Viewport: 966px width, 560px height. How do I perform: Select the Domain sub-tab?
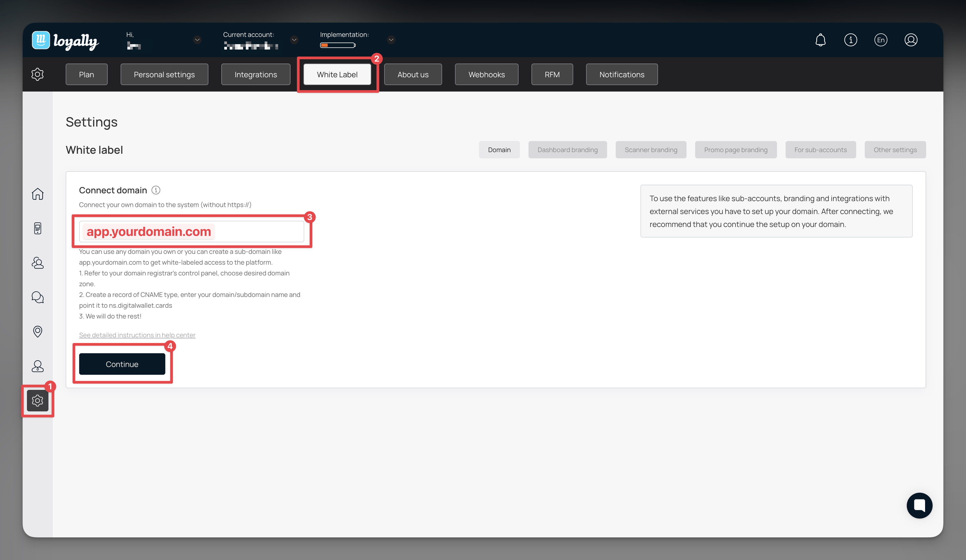pos(499,150)
